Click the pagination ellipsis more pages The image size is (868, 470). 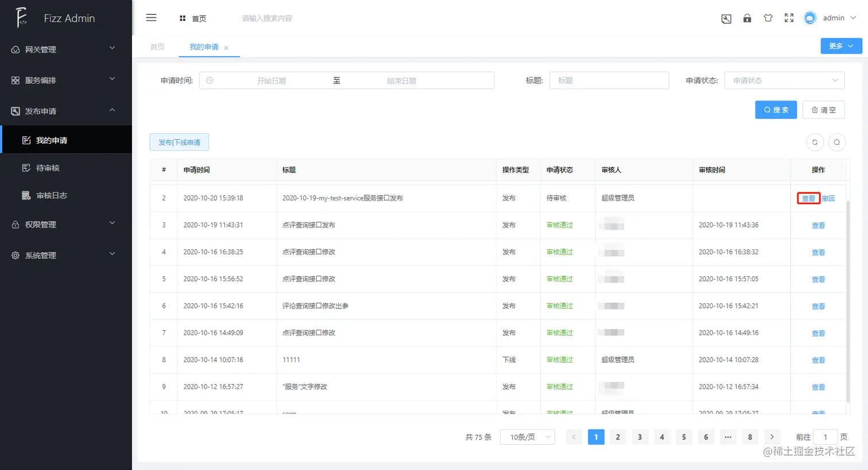tap(728, 437)
